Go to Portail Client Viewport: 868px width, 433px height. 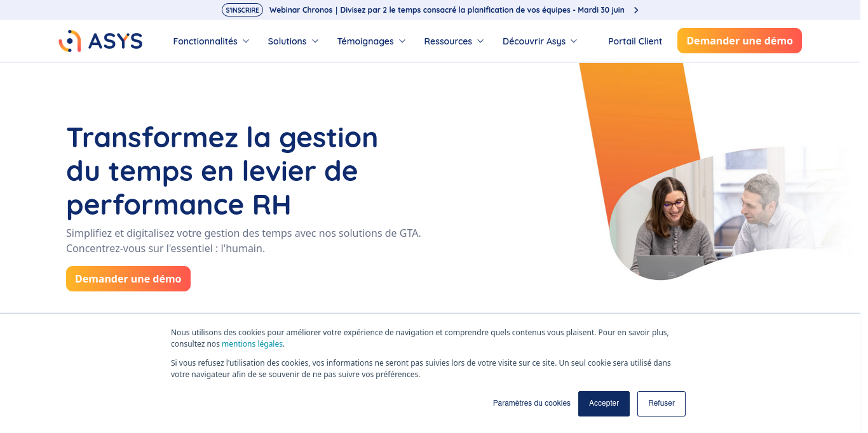[635, 41]
